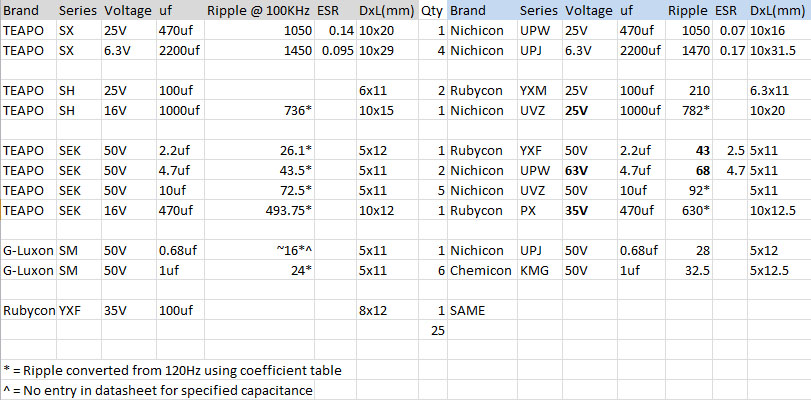811x400 pixels.
Task: Select the KMG series cell
Action: [534, 270]
